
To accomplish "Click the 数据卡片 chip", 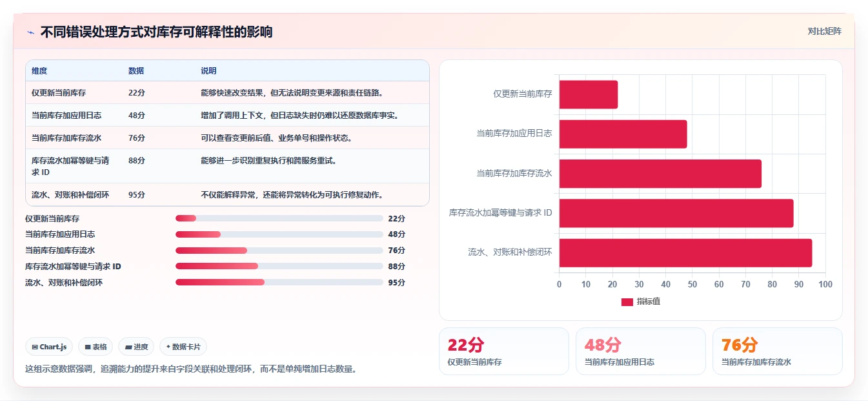I will (x=183, y=347).
